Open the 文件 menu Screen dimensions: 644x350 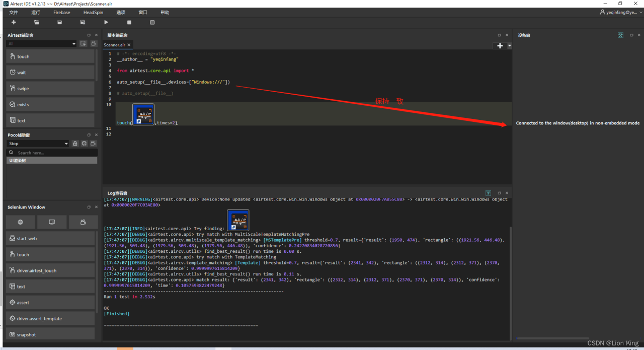14,12
